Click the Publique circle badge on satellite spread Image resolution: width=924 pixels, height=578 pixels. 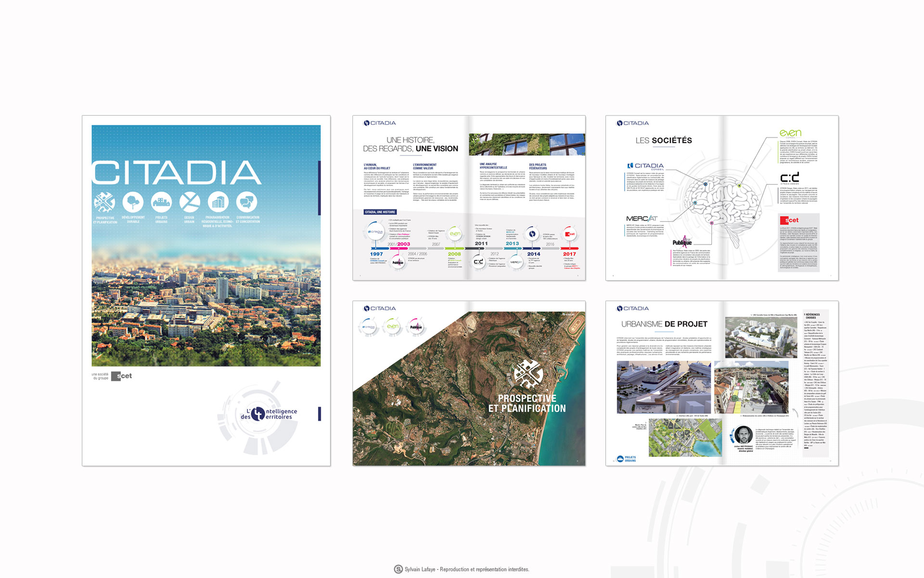pyautogui.click(x=416, y=327)
